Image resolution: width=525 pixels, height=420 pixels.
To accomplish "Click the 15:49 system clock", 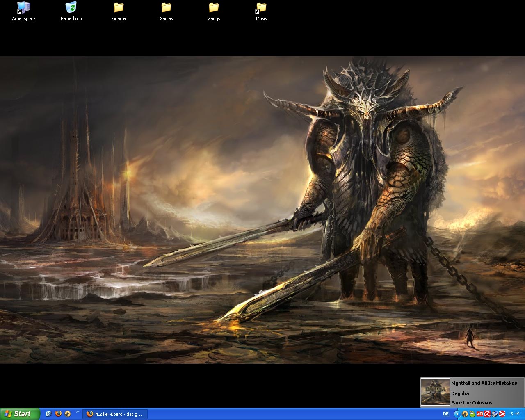I will pos(514,414).
